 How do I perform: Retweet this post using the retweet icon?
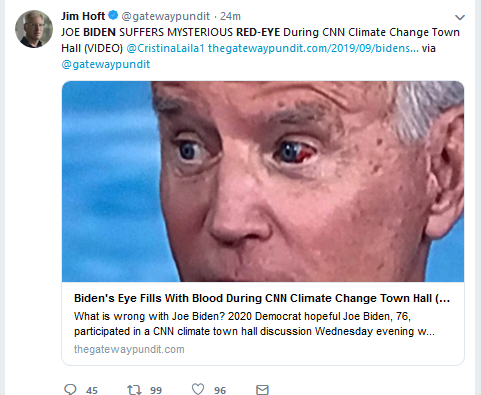pyautogui.click(x=134, y=390)
